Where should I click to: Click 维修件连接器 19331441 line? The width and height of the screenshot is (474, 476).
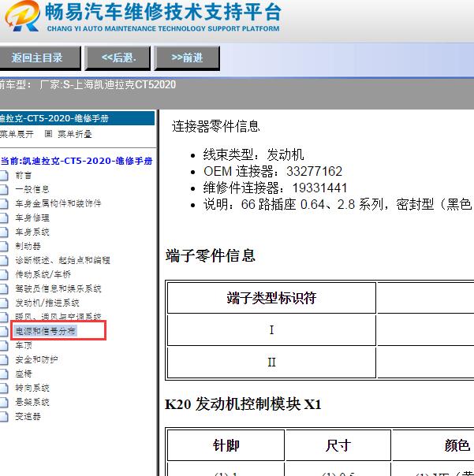pos(275,188)
